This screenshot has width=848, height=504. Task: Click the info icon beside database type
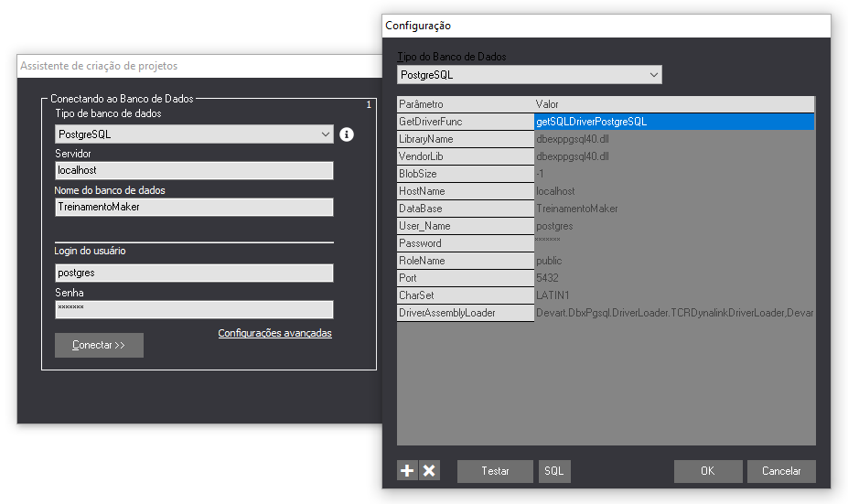pos(347,134)
